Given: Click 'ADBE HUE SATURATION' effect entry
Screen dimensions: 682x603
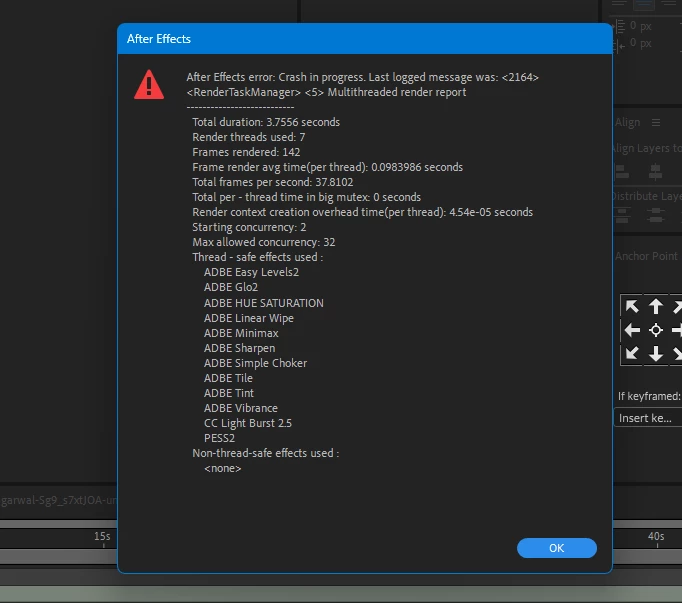Looking at the screenshot, I should point(264,303).
